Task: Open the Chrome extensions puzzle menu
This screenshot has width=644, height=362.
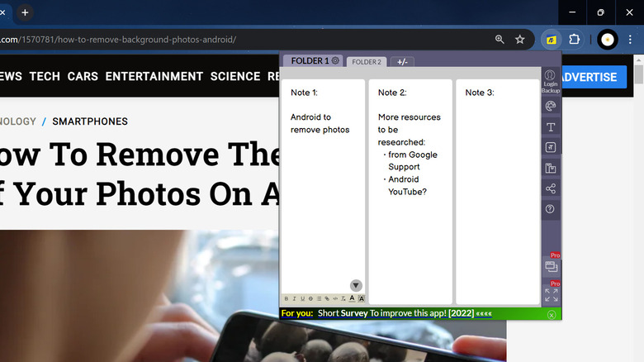Action: tap(575, 39)
